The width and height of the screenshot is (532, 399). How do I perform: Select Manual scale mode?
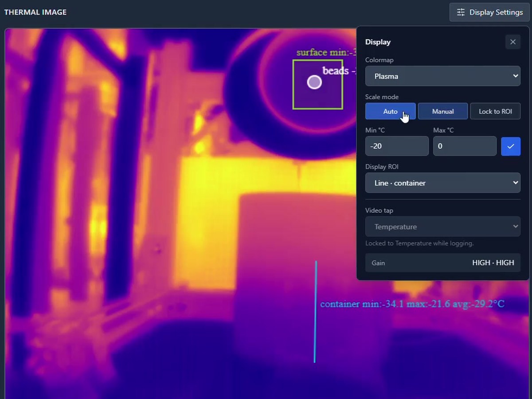[x=443, y=111]
